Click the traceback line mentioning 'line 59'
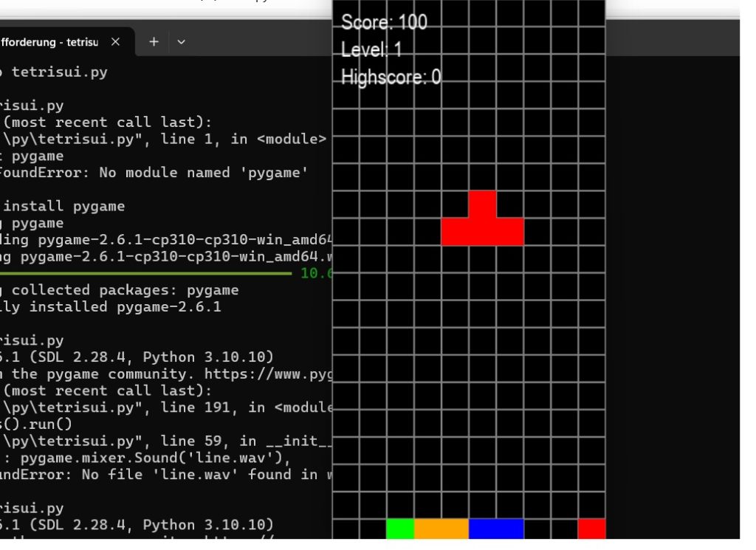 pos(166,441)
